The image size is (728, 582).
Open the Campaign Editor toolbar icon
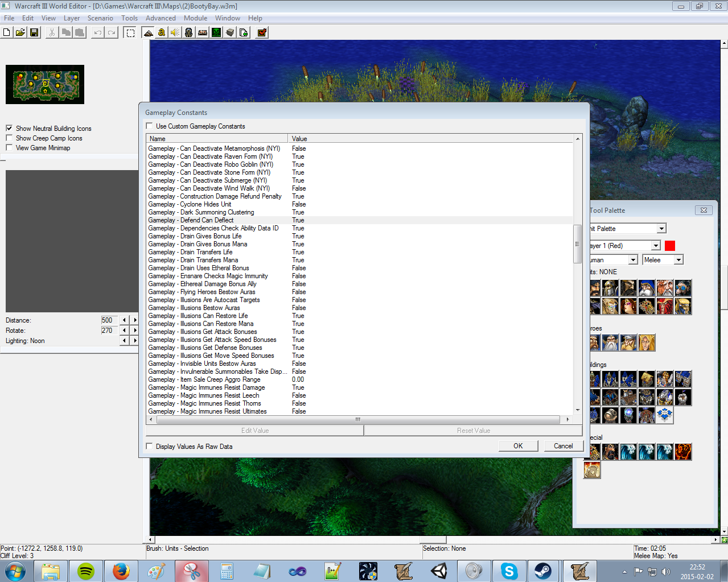tap(203, 32)
